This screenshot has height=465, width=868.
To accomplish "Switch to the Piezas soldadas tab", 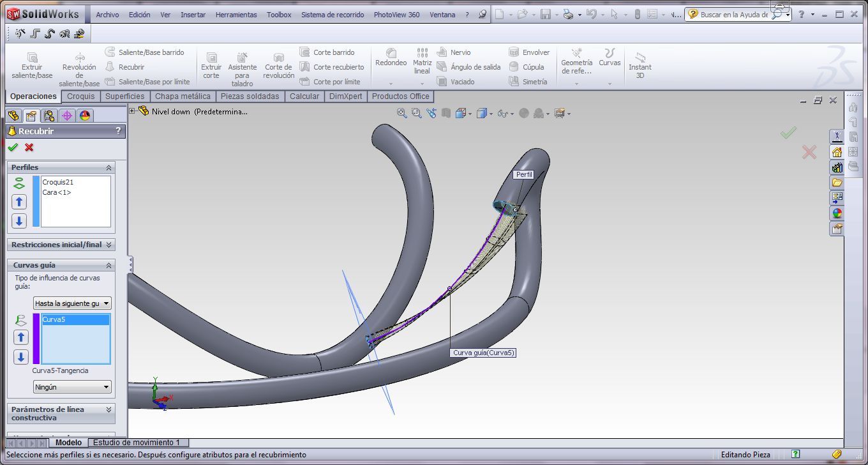I will click(250, 96).
